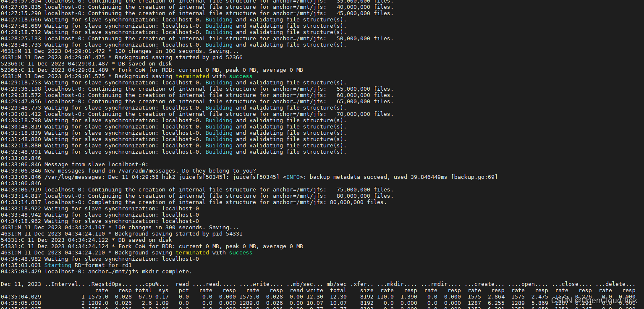Click the "70,000,000 files." log line
644x309 pixels.
tap(197, 114)
